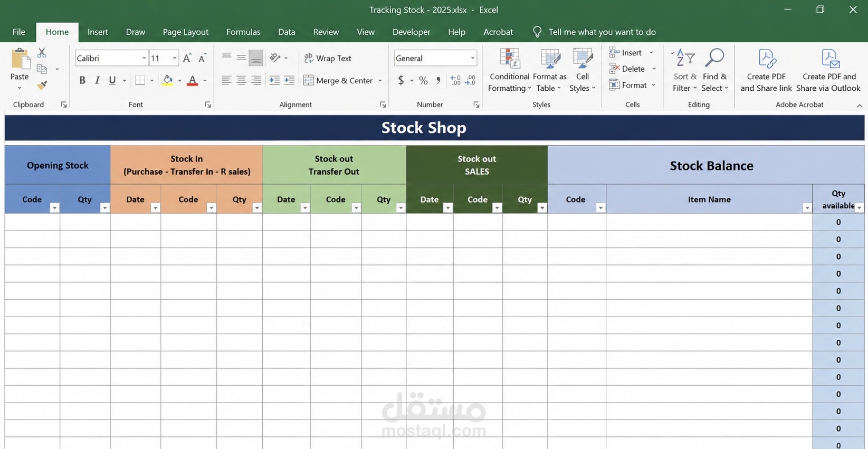This screenshot has width=868, height=449.
Task: Click Increase Decimal icon
Action: coord(455,80)
